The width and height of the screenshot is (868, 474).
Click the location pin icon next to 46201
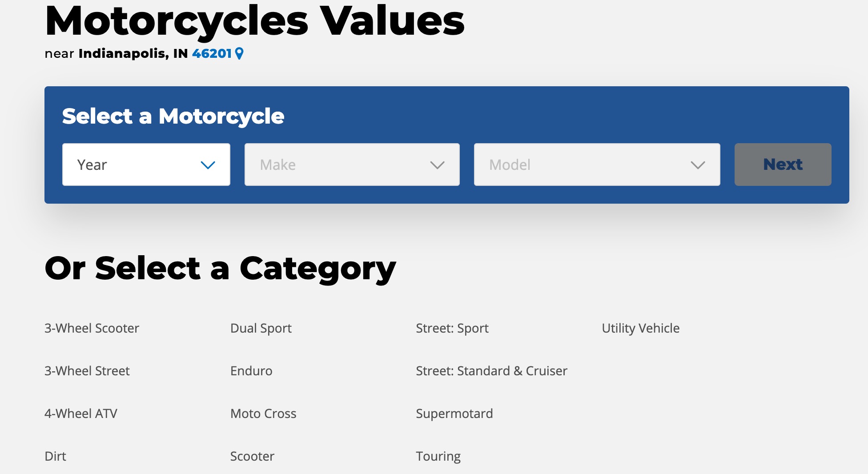pyautogui.click(x=239, y=54)
